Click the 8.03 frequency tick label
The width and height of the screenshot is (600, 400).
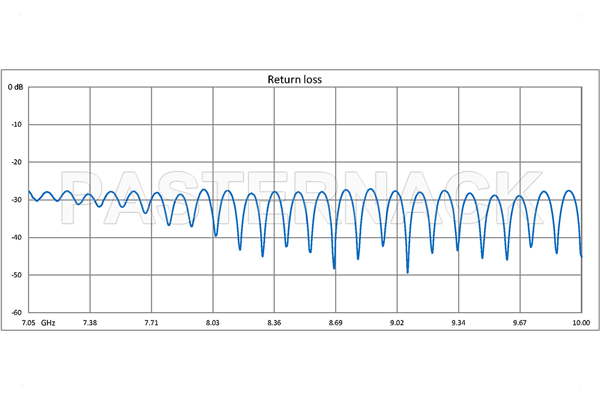(212, 323)
